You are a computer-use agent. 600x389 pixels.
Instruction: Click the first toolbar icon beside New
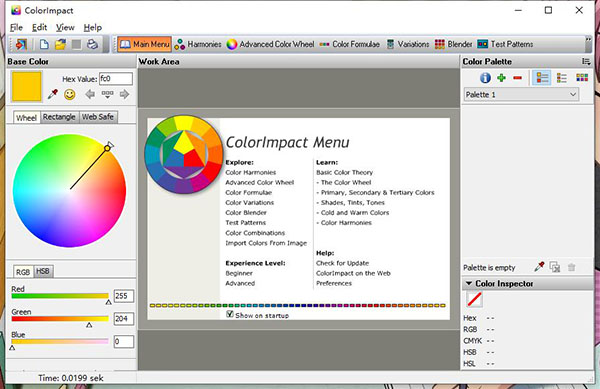tap(21, 44)
